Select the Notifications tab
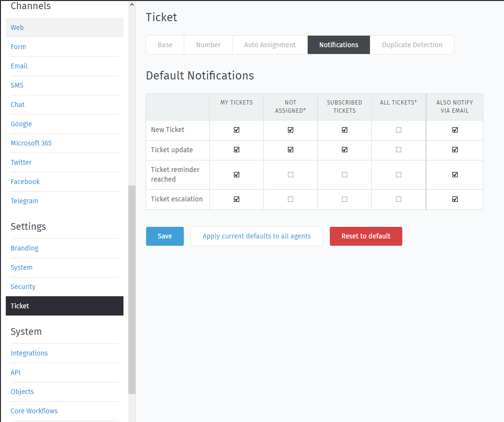 pos(339,44)
